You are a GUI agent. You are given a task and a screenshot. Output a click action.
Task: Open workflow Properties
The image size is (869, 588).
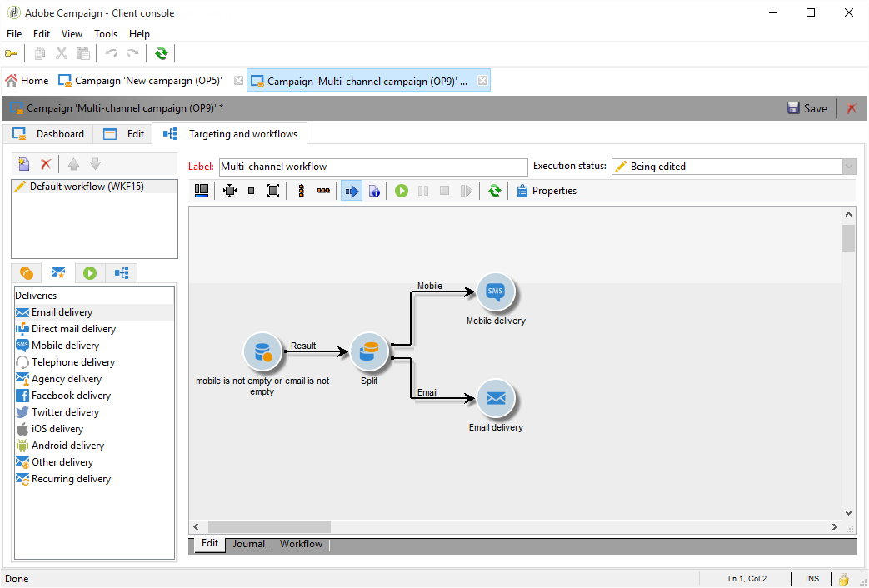547,192
